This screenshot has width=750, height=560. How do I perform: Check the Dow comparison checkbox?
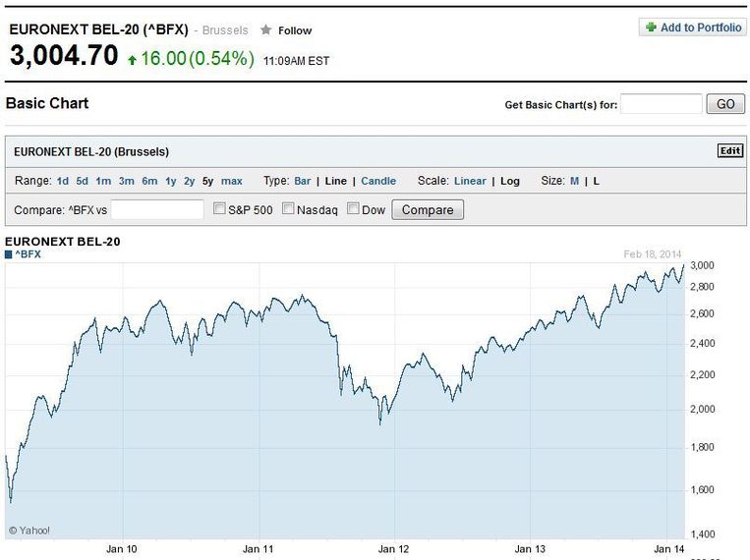pyautogui.click(x=354, y=209)
